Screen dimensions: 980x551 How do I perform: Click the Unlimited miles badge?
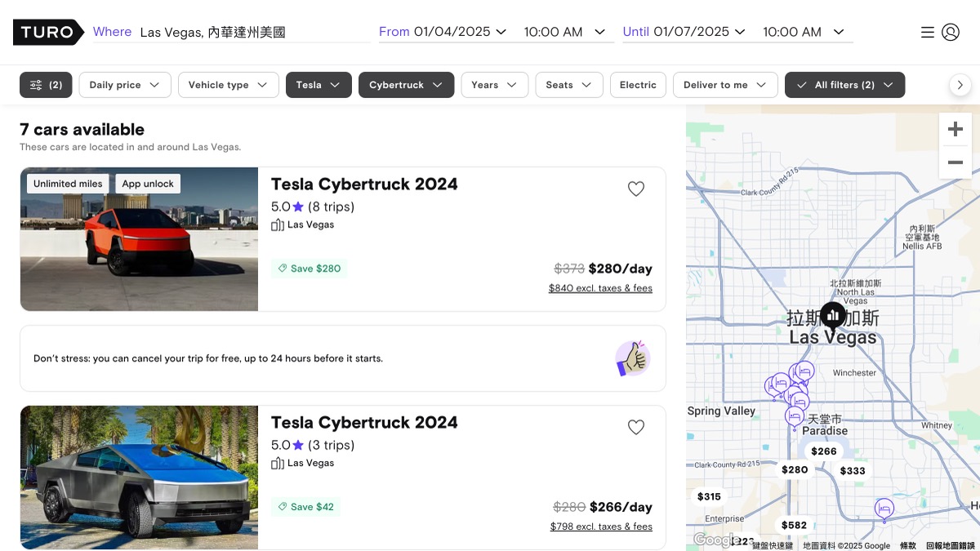[68, 184]
